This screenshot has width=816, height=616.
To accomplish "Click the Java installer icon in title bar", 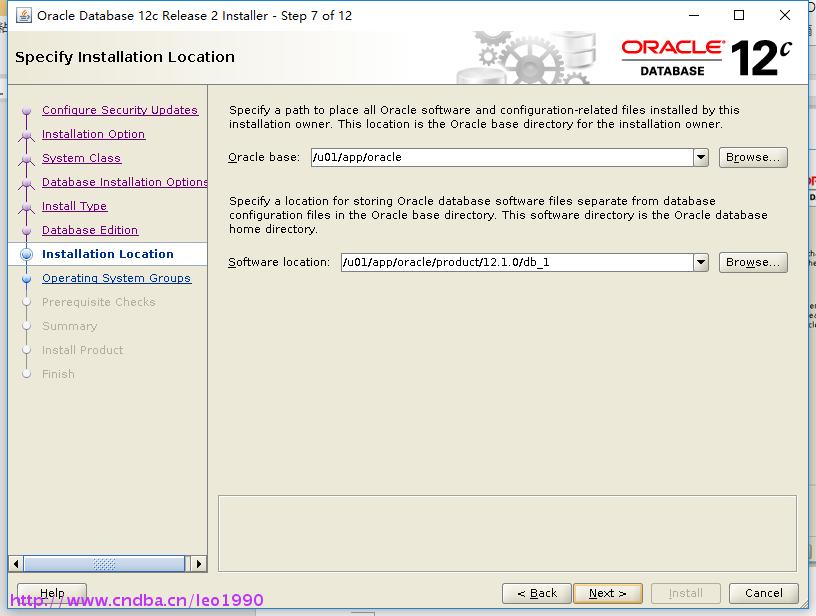I will click(x=23, y=16).
